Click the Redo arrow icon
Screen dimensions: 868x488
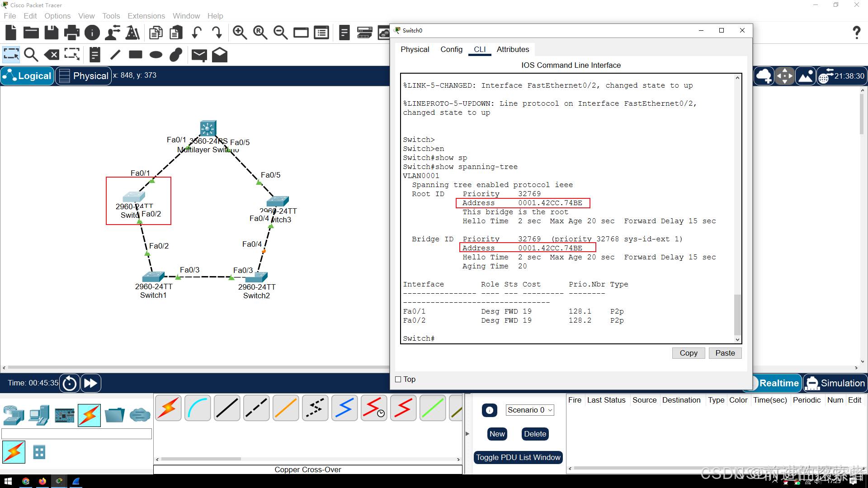click(217, 33)
